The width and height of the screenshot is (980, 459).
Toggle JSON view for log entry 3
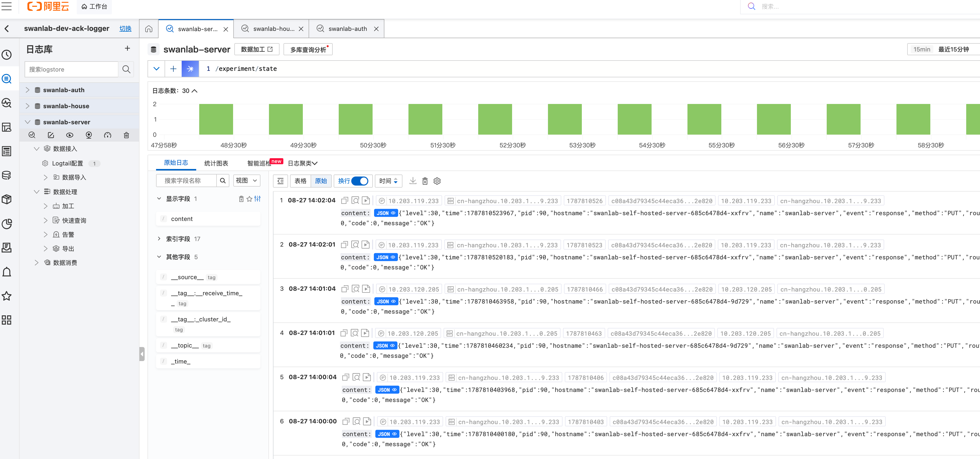pyautogui.click(x=386, y=301)
